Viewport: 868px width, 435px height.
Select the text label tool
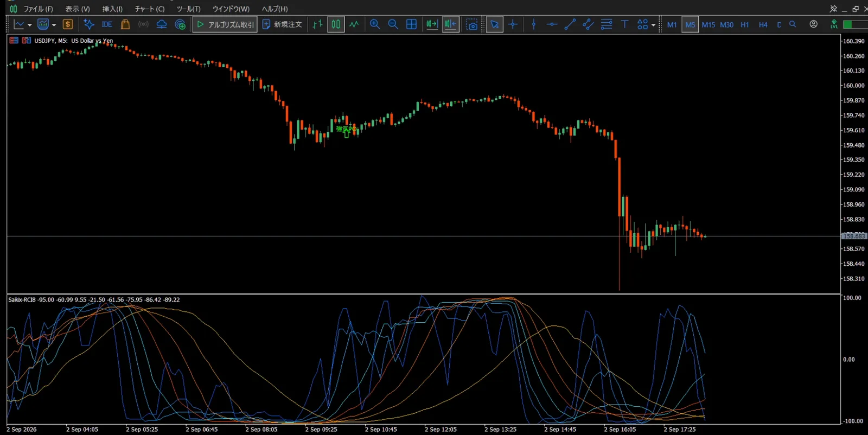point(624,24)
